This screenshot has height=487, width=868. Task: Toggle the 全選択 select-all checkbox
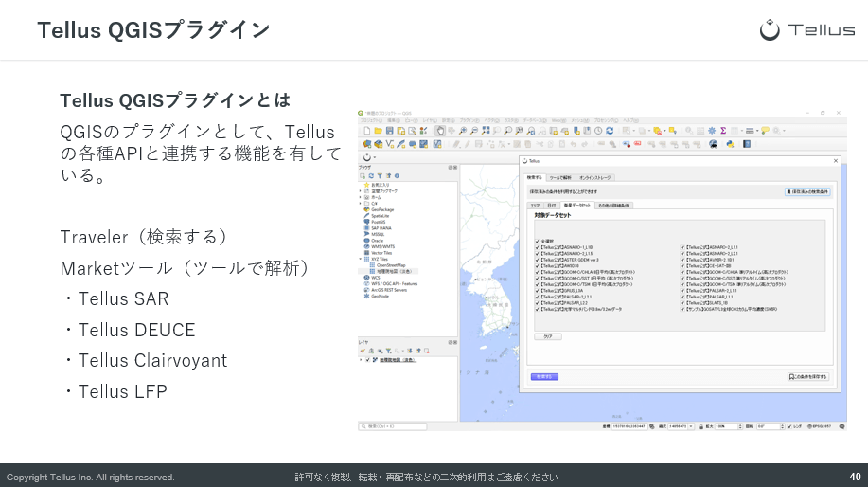pyautogui.click(x=537, y=242)
